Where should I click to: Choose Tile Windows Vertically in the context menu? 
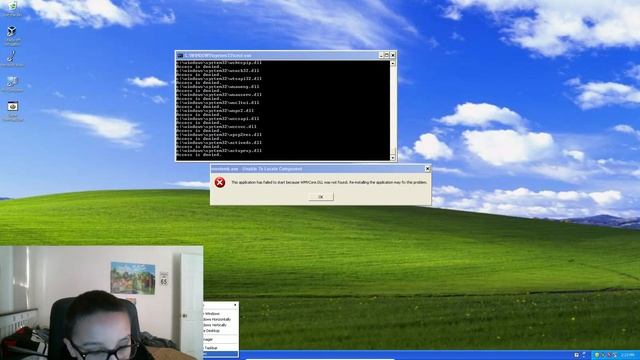point(220,325)
